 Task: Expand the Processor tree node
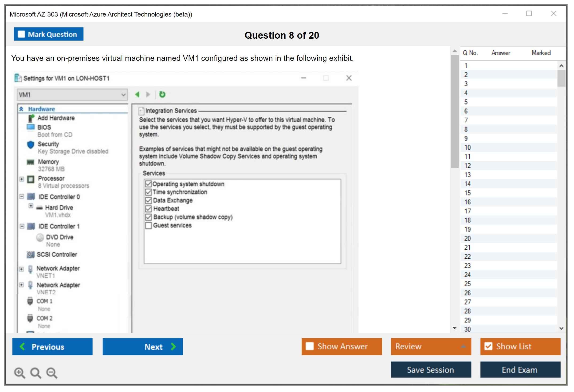(22, 179)
